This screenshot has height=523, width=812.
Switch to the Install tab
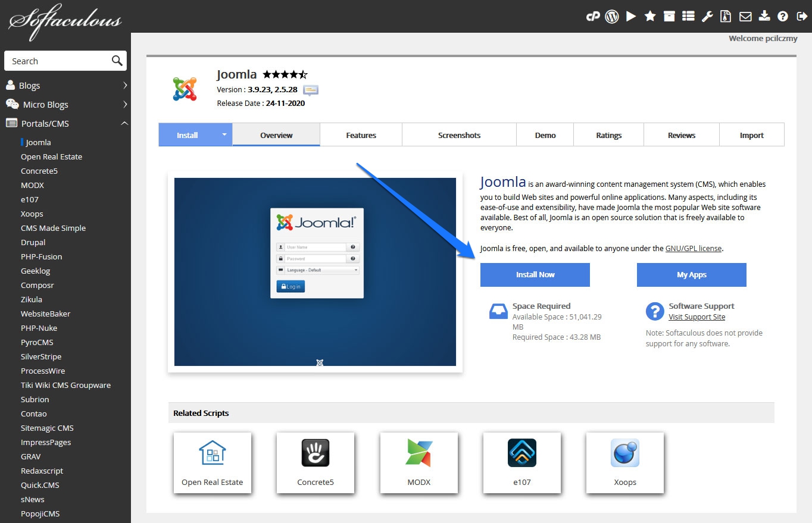[x=188, y=135]
